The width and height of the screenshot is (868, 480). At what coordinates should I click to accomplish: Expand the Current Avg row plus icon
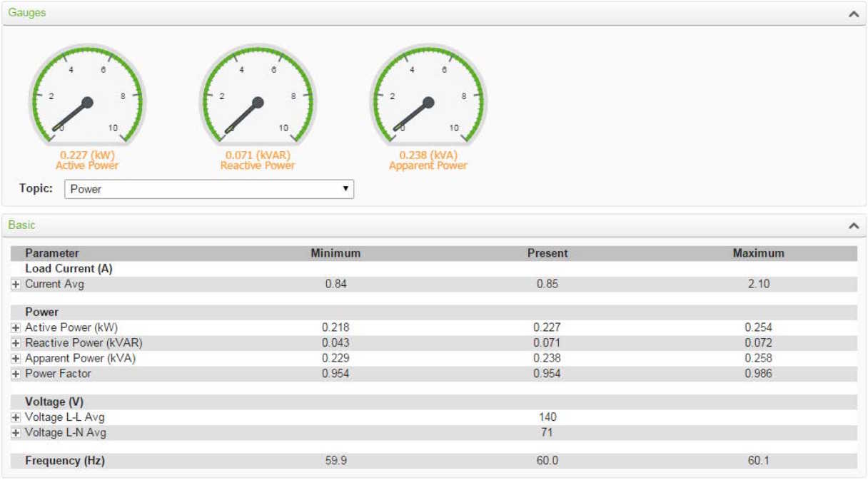[16, 285]
